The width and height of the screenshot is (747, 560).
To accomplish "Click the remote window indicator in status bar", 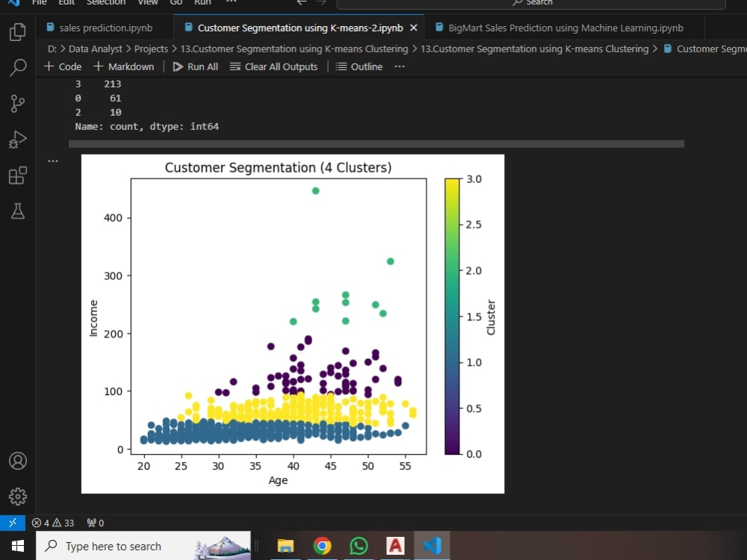I will [x=13, y=523].
